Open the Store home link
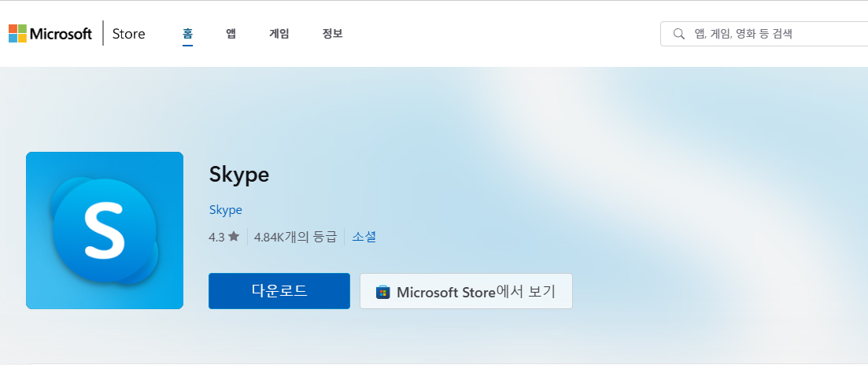 point(128,34)
